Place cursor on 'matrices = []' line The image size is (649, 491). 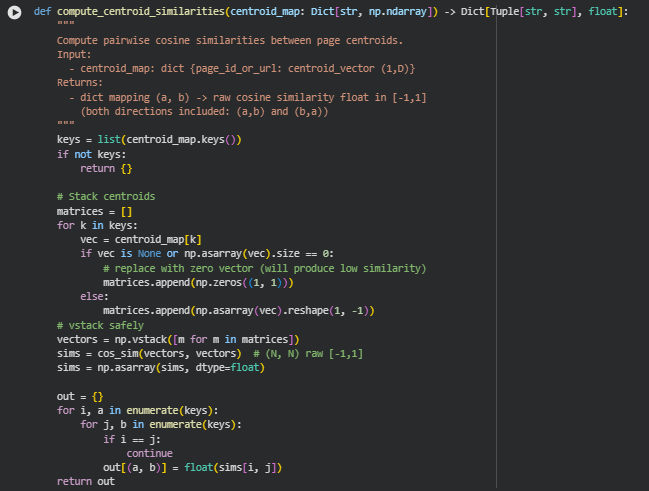95,212
